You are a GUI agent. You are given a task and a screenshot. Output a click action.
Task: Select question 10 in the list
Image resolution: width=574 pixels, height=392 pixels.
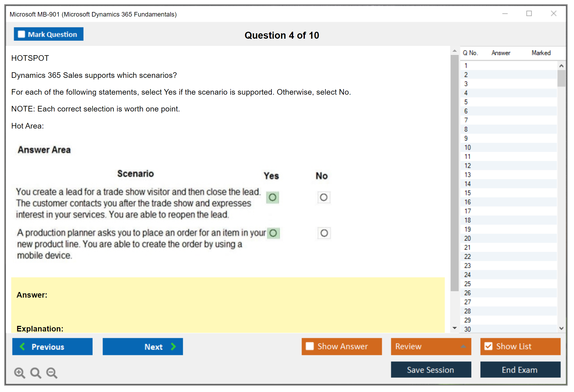pyautogui.click(x=467, y=147)
